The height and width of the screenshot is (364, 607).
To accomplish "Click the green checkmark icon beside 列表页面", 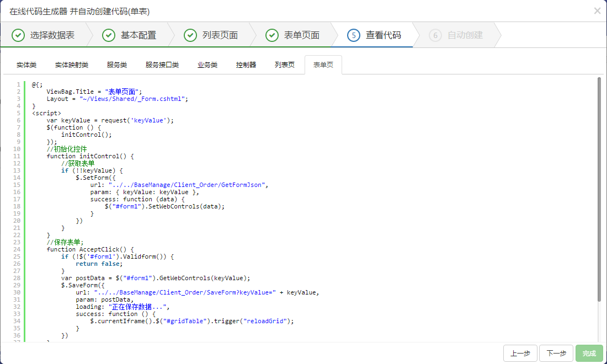I will tap(190, 35).
